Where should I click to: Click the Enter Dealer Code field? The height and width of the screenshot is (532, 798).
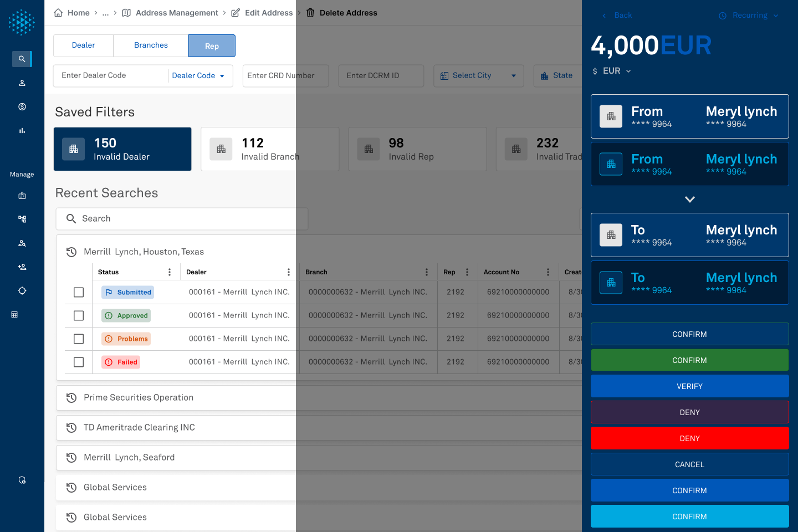tap(111, 76)
